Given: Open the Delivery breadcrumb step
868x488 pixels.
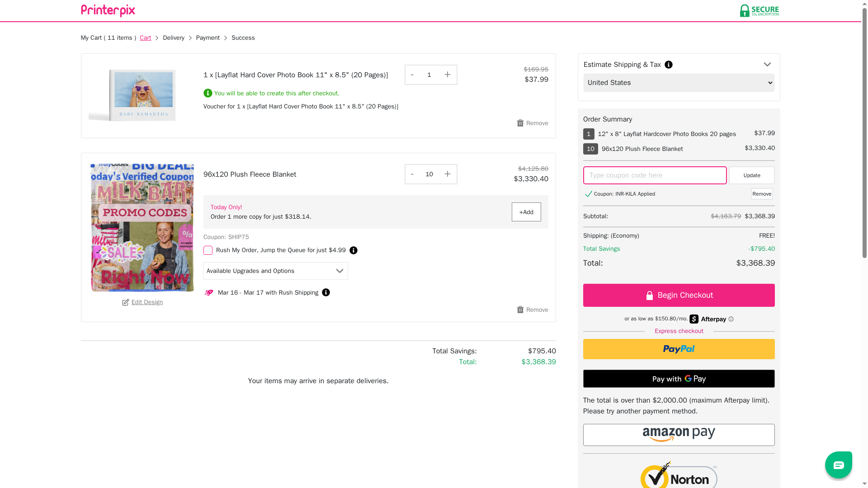Looking at the screenshot, I should [173, 38].
